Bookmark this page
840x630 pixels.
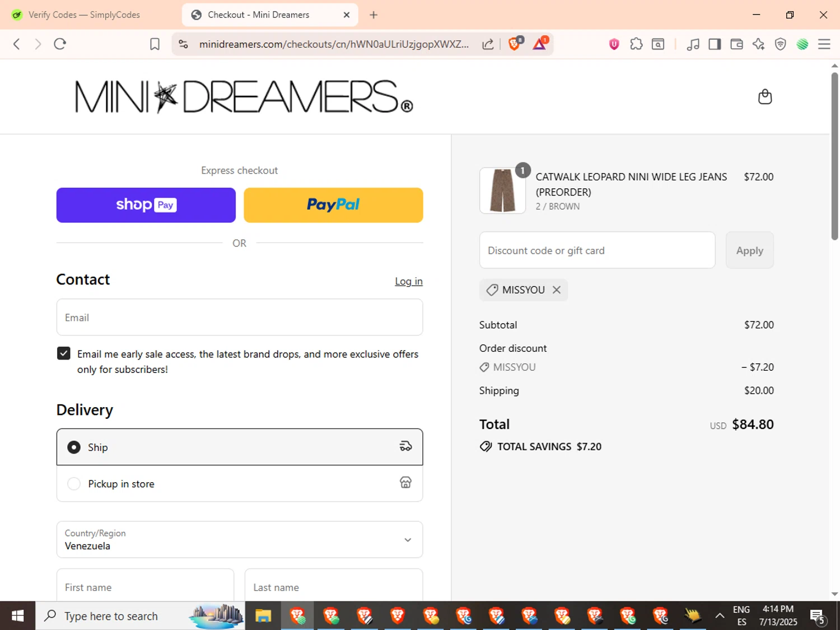(x=155, y=44)
